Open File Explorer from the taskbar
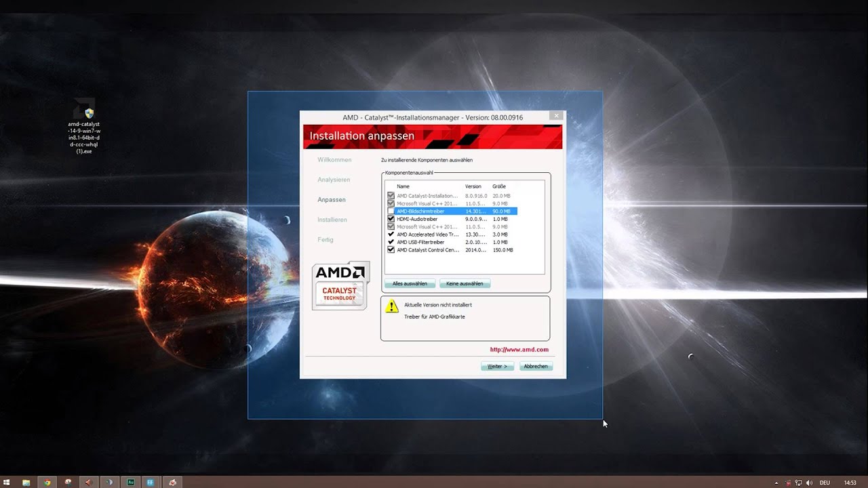868x488 pixels. coord(26,483)
